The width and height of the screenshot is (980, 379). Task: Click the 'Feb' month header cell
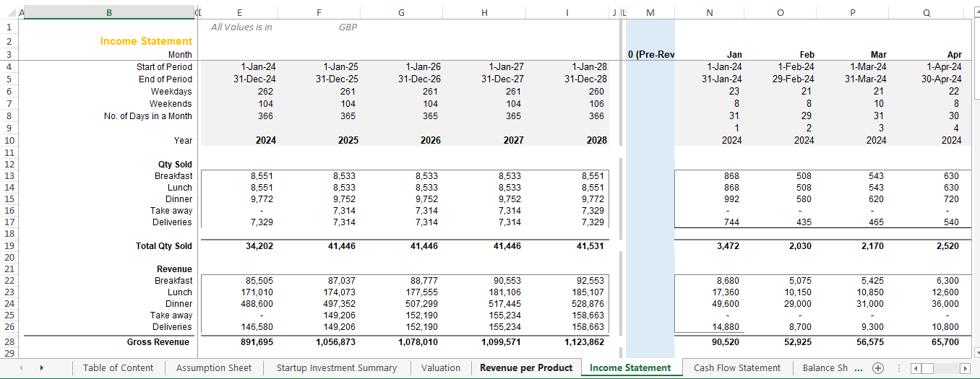point(807,55)
